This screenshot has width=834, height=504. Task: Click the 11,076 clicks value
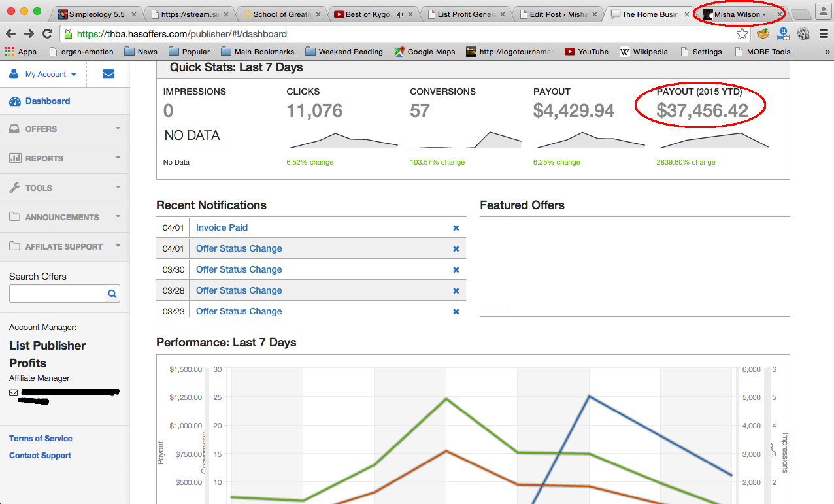coord(314,111)
